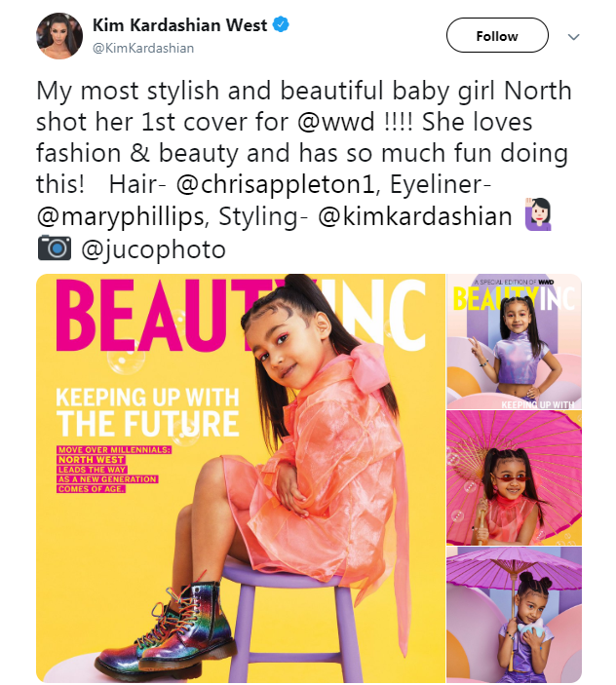Open the tweet options chevron dropdown
This screenshot has height=685, width=616.
[573, 37]
